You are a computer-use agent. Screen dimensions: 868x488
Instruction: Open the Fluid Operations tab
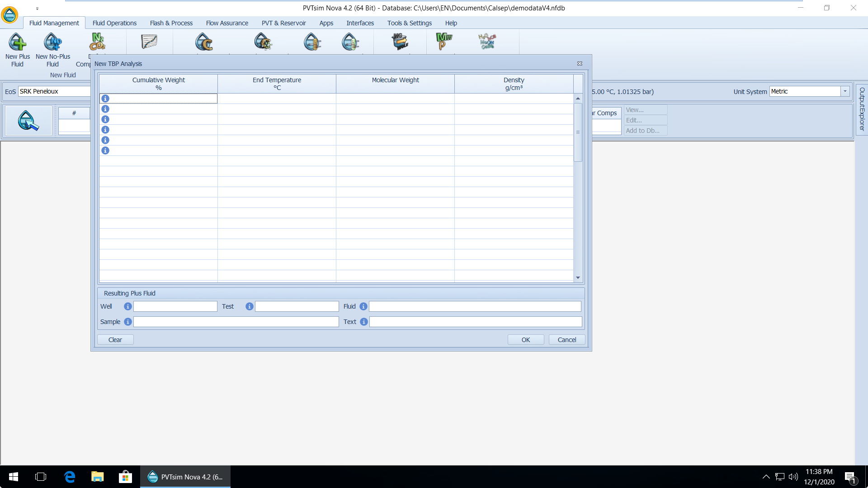click(114, 23)
